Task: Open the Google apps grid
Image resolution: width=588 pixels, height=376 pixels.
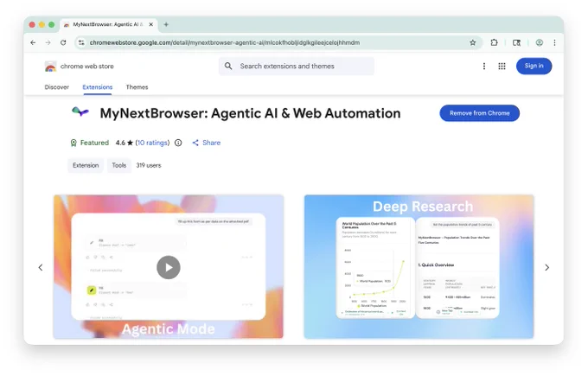Action: (x=502, y=67)
